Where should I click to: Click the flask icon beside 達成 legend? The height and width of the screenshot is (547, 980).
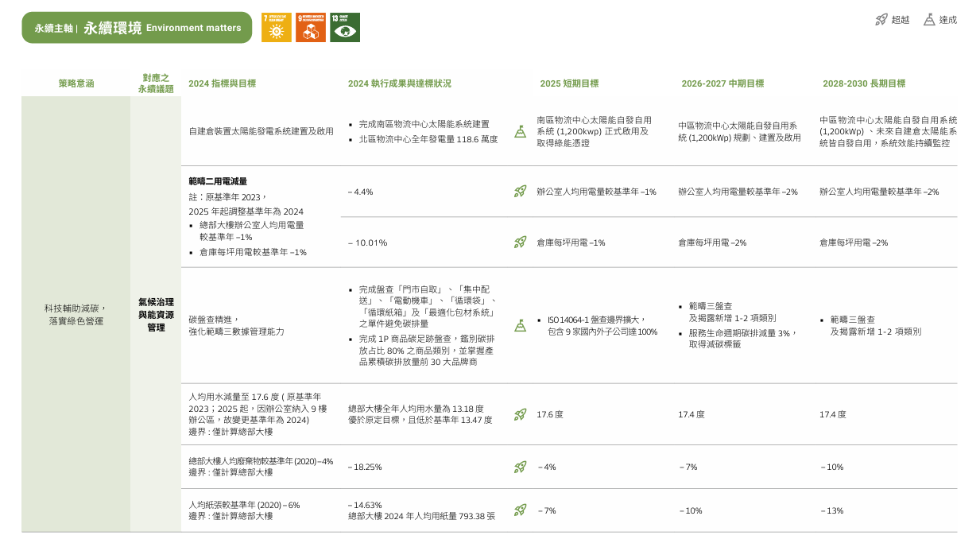click(928, 20)
